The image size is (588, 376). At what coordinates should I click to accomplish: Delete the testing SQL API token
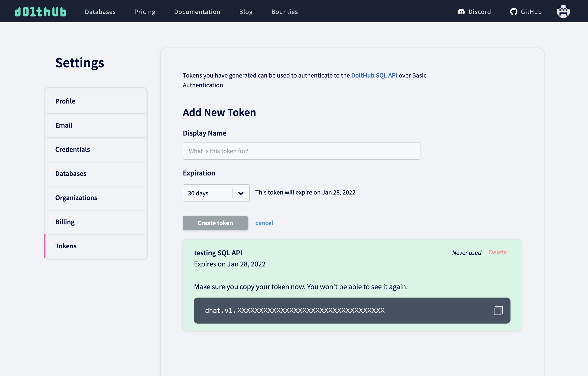point(498,252)
